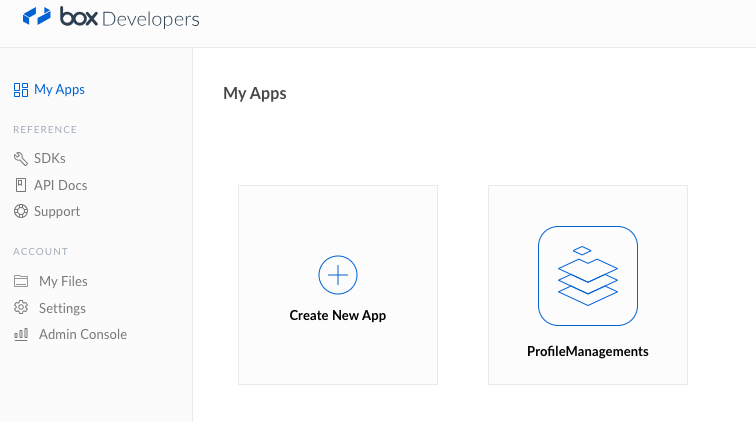Click the ProfileManagements app name
This screenshot has width=756, height=422.
588,351
